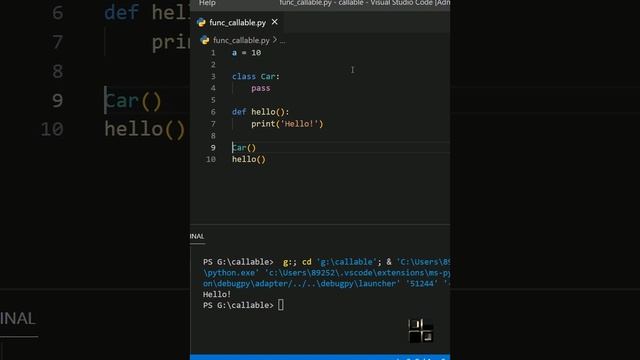
Task: Click line number 10 in the small editor
Action: [x=211, y=159]
